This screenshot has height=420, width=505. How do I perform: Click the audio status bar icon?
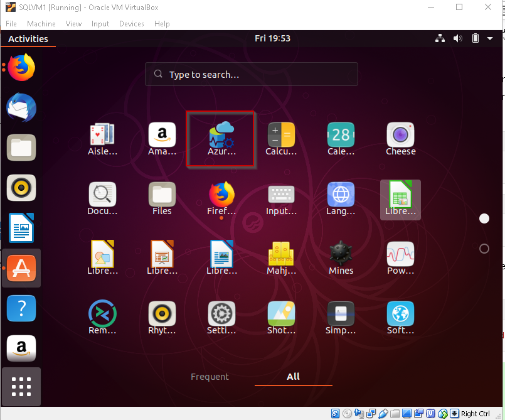click(359, 414)
